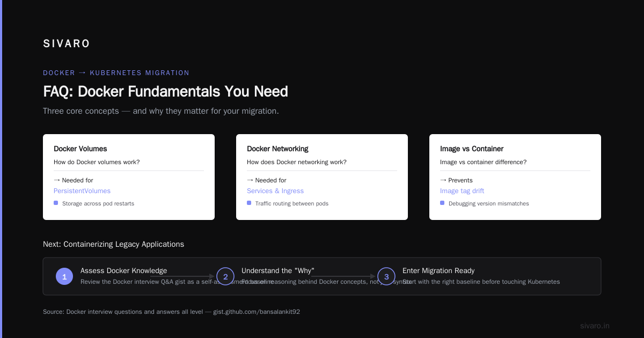Click 'Image vs container difference?' question
This screenshot has width=644, height=338.
[x=483, y=162]
